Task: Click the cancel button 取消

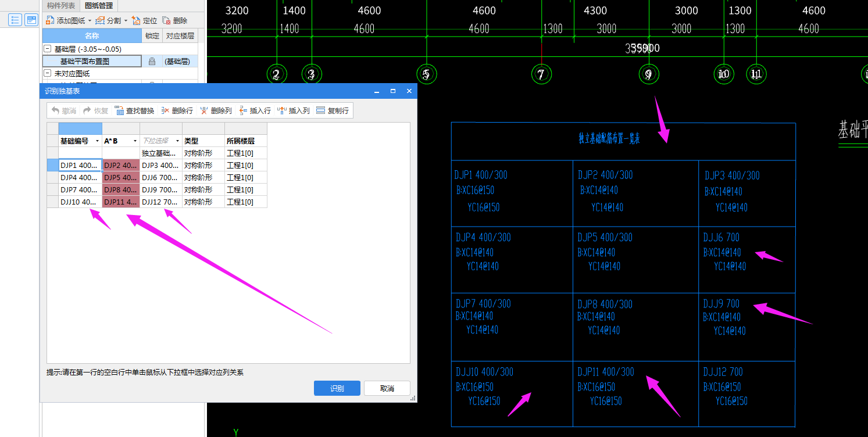Action: [387, 388]
